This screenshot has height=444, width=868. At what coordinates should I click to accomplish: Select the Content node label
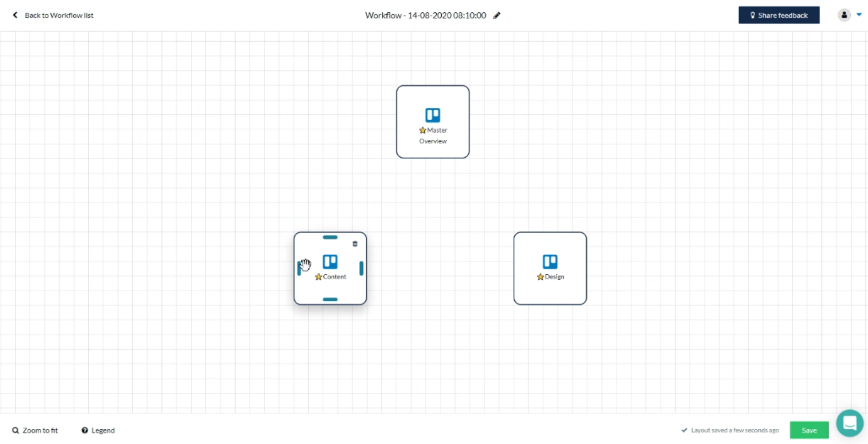pyautogui.click(x=335, y=277)
